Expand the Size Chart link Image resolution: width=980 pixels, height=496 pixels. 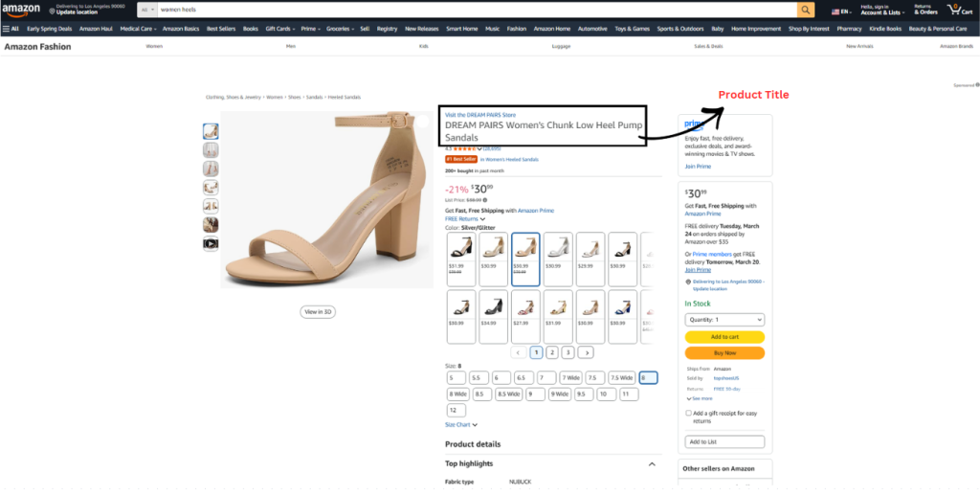pyautogui.click(x=461, y=425)
